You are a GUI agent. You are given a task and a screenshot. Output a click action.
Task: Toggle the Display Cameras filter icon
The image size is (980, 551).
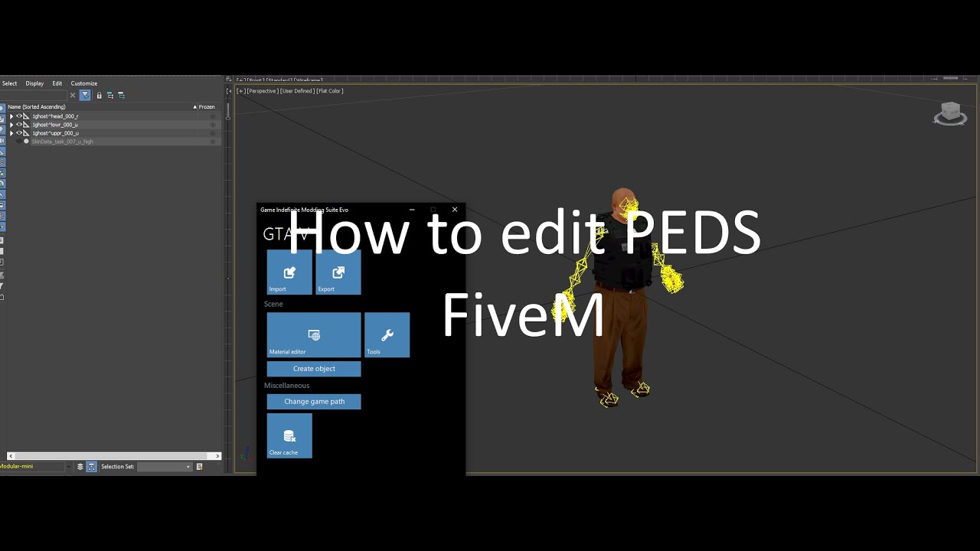pos(2,141)
